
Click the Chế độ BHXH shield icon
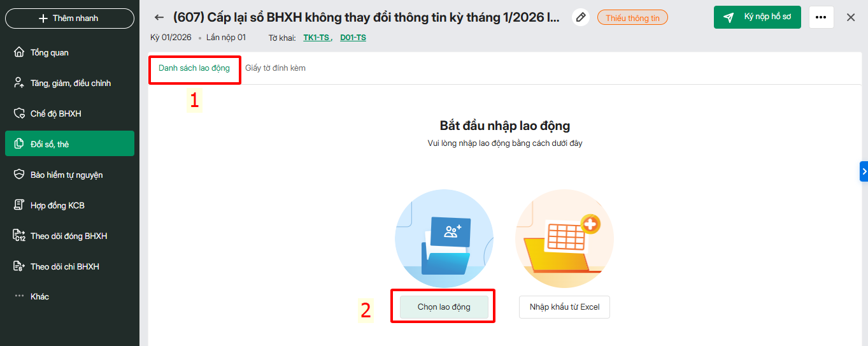(19, 113)
